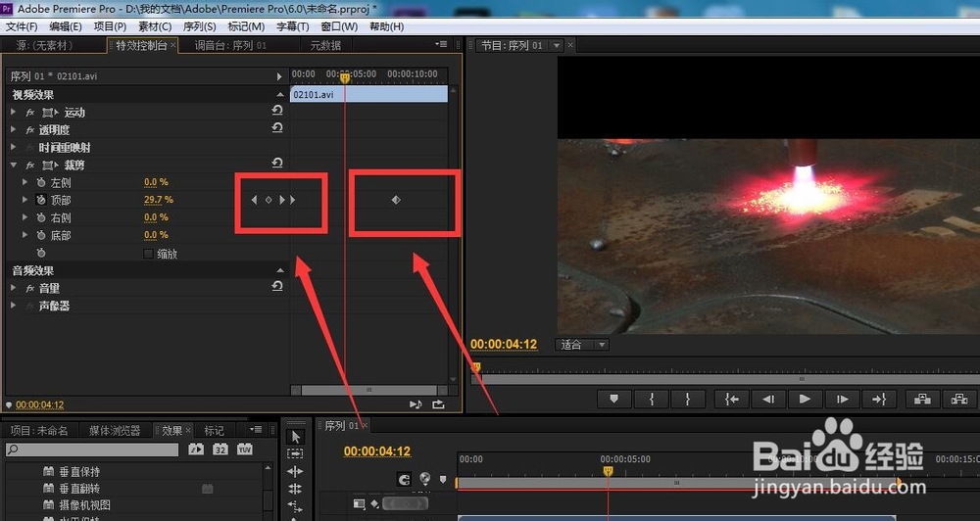Viewport: 980px width, 521px height.
Task: Select the Ripple Edit tool
Action: click(x=296, y=471)
